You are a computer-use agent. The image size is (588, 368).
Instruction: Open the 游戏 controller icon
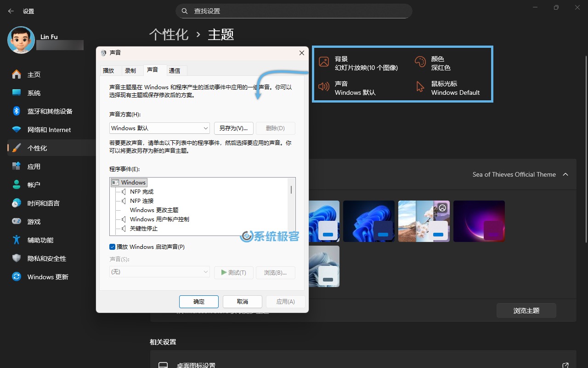coord(16,221)
